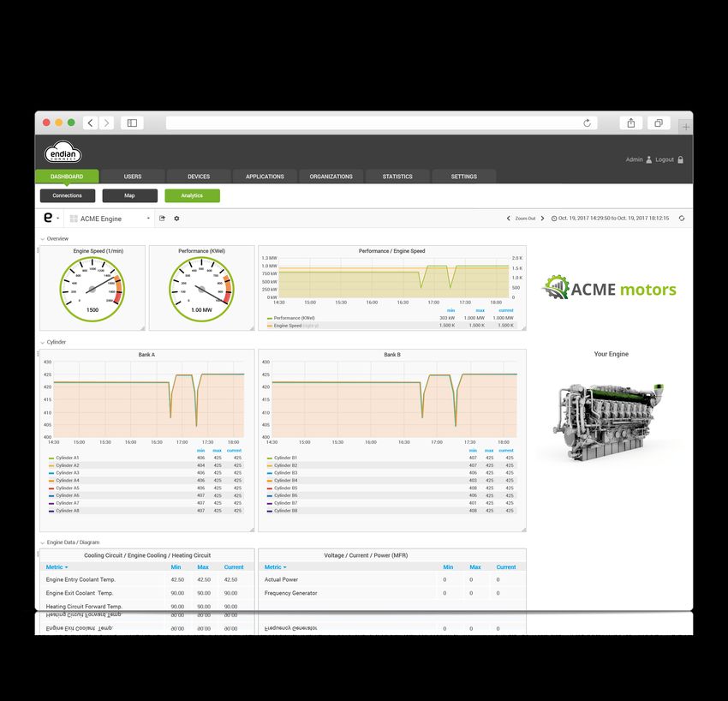Click Zoom Out time range

525,219
